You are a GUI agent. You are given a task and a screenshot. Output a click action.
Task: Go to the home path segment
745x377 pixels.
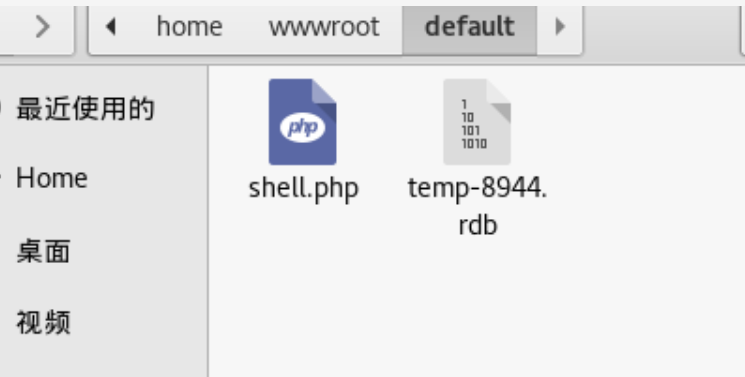189,27
